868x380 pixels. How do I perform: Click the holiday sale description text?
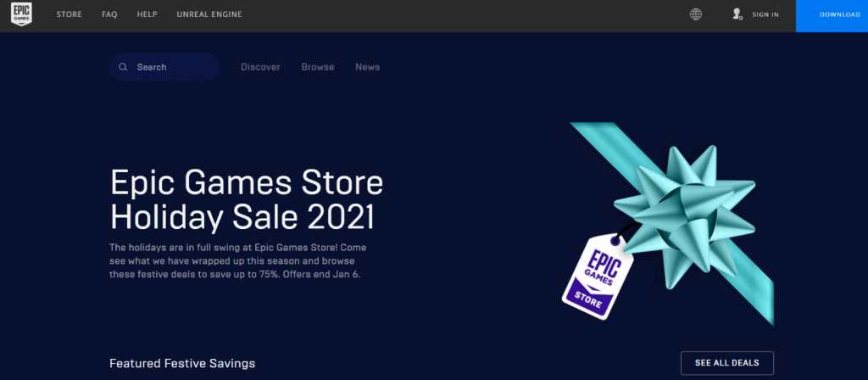(238, 260)
